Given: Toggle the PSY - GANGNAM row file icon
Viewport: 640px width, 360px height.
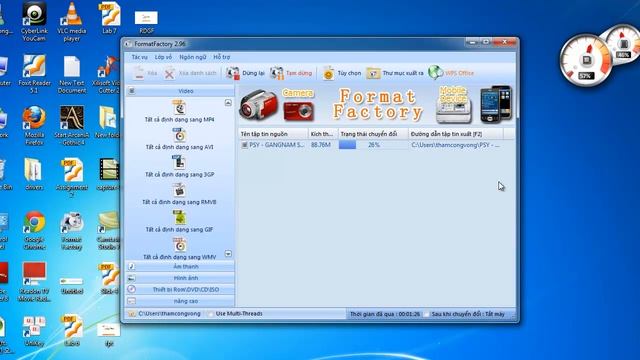Looking at the screenshot, I should click(244, 145).
